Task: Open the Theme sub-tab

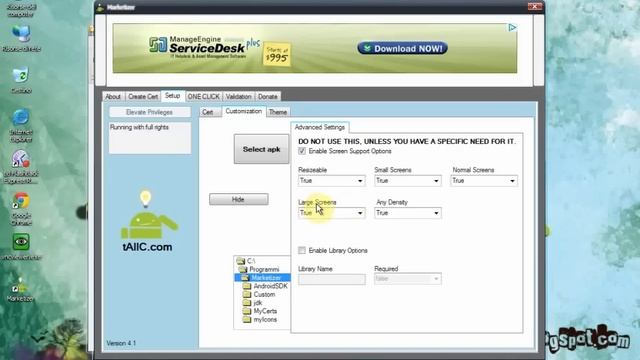Action: [278, 112]
